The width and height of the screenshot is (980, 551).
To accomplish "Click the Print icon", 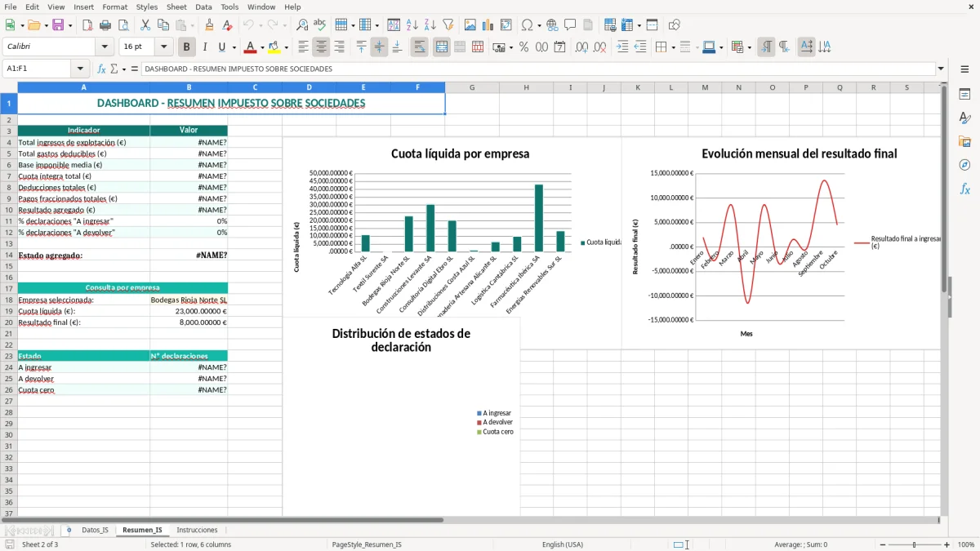I will pyautogui.click(x=105, y=25).
